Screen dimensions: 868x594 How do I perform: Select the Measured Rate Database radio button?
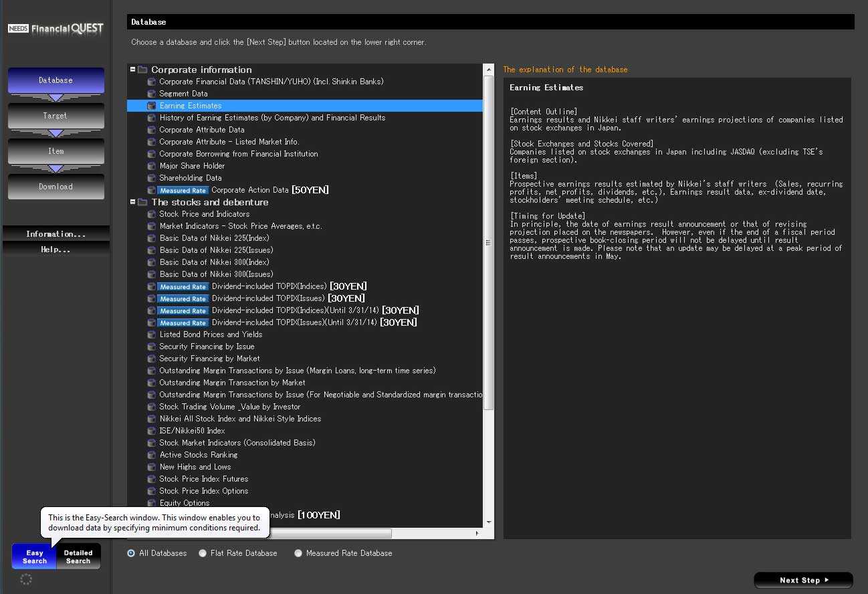pos(298,553)
